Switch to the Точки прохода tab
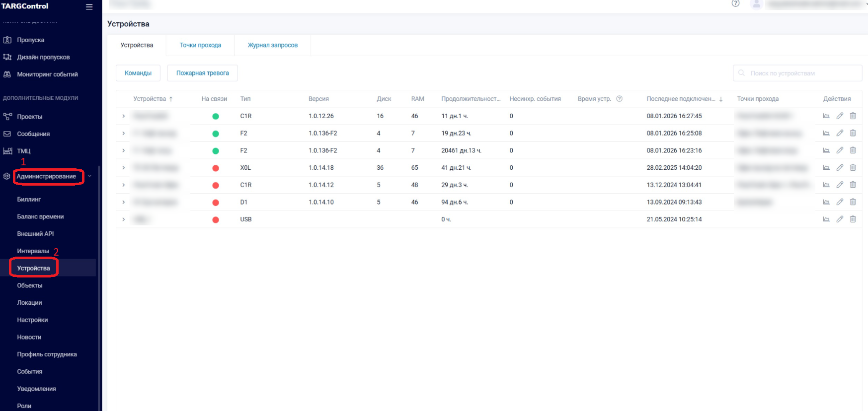Image resolution: width=868 pixels, height=411 pixels. (x=200, y=45)
